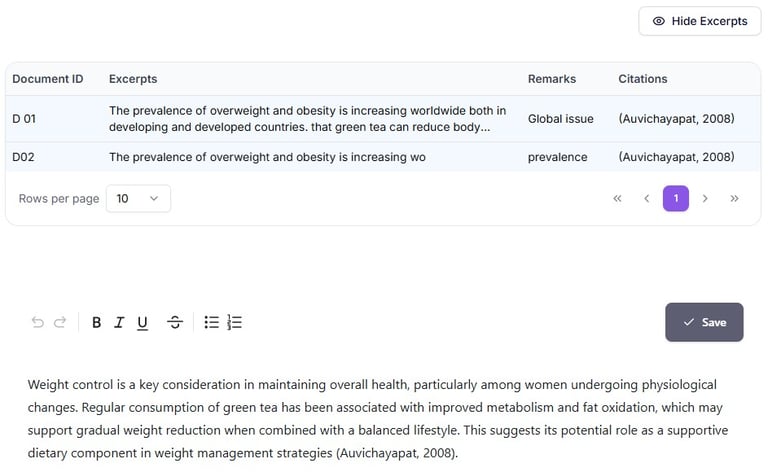The image size is (768, 472).
Task: Go to the previous page of excerpts
Action: click(x=647, y=198)
